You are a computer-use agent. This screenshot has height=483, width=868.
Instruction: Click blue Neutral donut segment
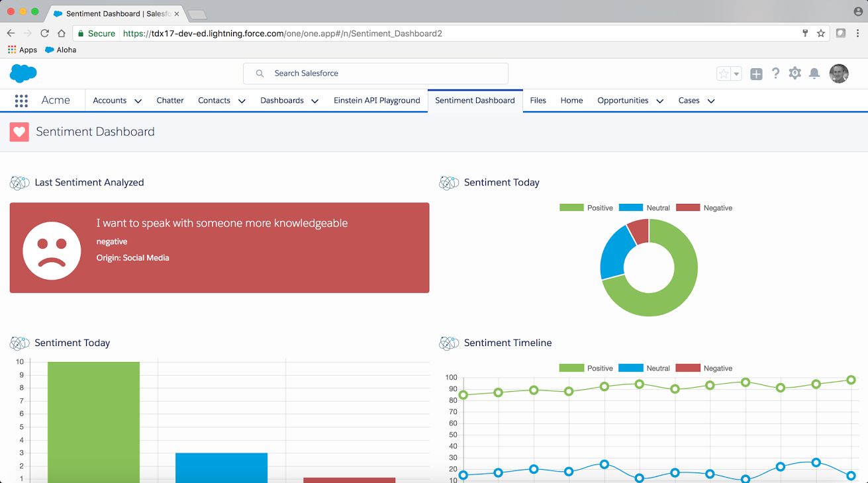tap(614, 255)
